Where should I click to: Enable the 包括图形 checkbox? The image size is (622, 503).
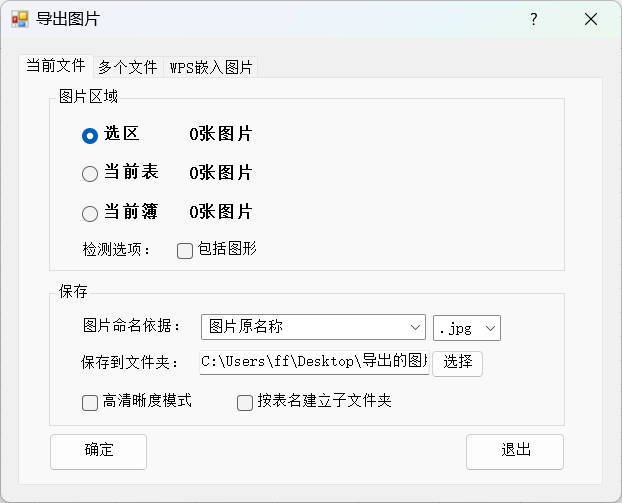click(185, 251)
